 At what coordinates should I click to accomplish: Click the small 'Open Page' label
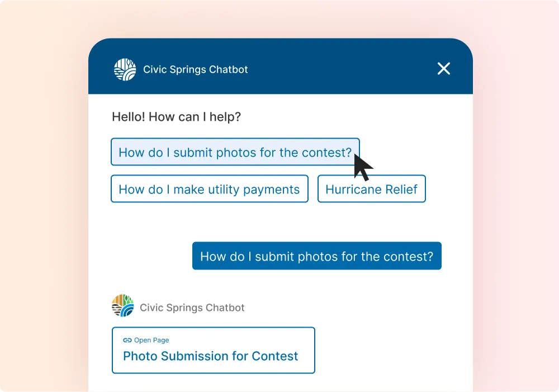pyautogui.click(x=151, y=340)
